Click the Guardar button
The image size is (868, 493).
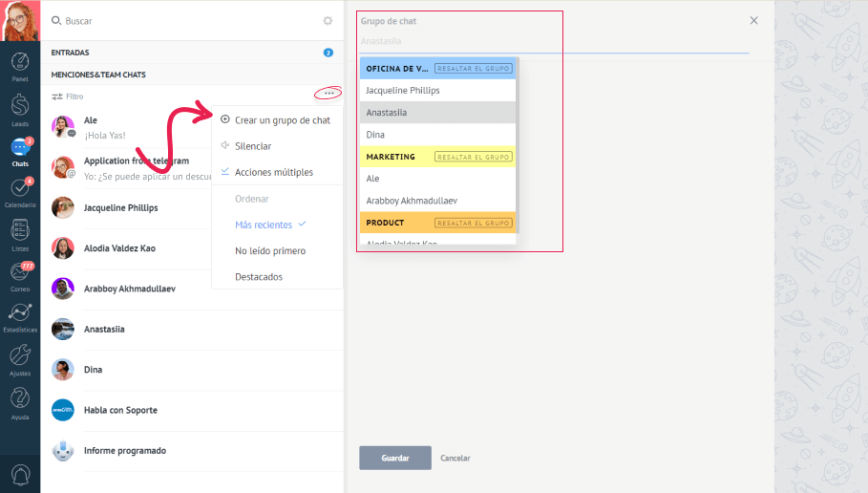tap(394, 458)
